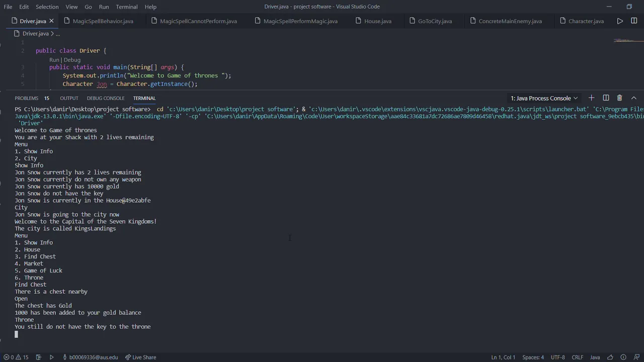This screenshot has height=362, width=644.
Task: Switch to the ConcreteMainEnemy.java tab
Action: 510,21
